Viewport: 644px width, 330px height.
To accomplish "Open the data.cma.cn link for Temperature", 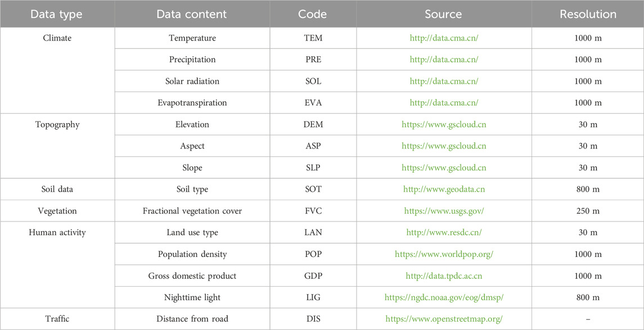I will tap(444, 38).
